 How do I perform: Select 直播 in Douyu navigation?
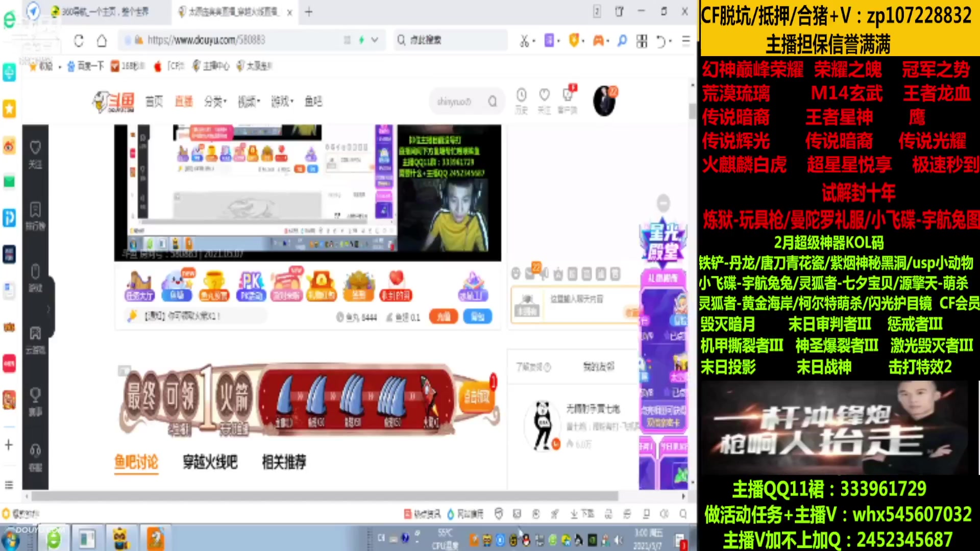tap(184, 102)
